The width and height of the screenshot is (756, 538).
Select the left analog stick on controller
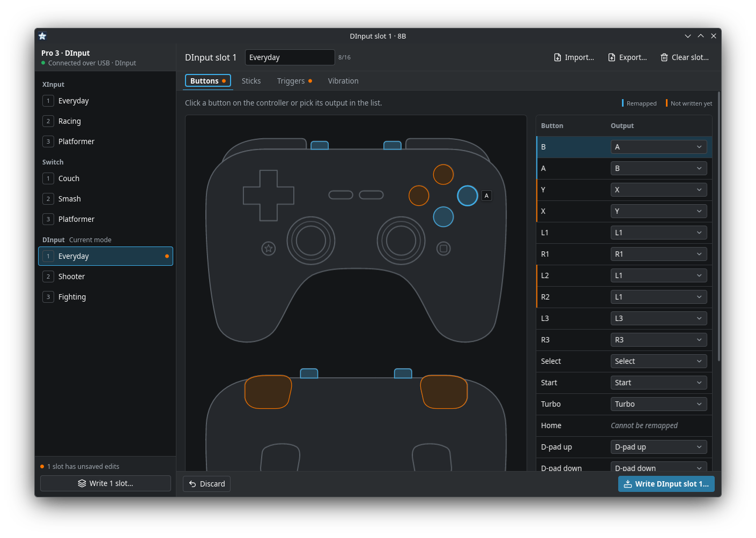coord(311,241)
